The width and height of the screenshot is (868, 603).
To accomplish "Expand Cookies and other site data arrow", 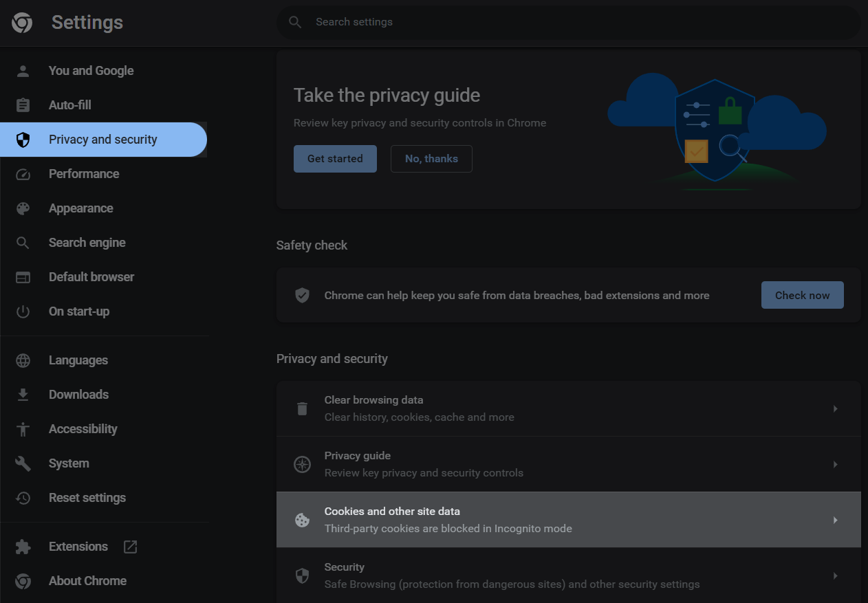I will 835,520.
